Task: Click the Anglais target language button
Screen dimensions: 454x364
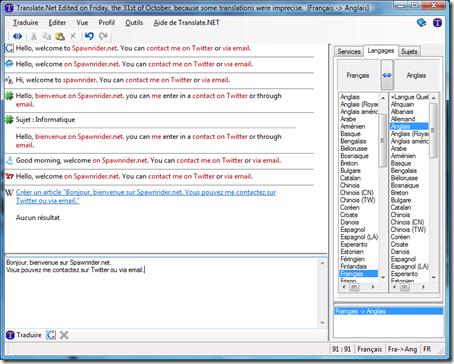Action: click(416, 75)
